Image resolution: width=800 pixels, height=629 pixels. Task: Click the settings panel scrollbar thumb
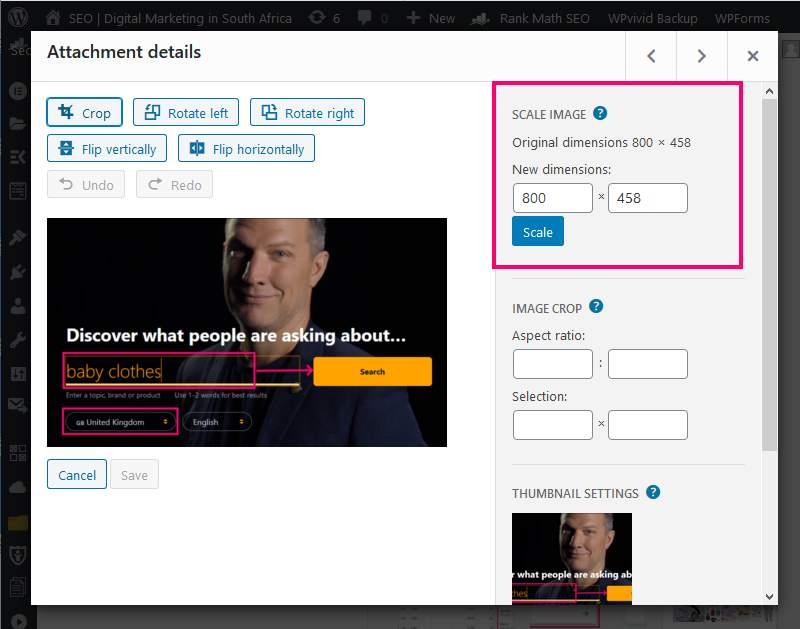pyautogui.click(x=769, y=275)
